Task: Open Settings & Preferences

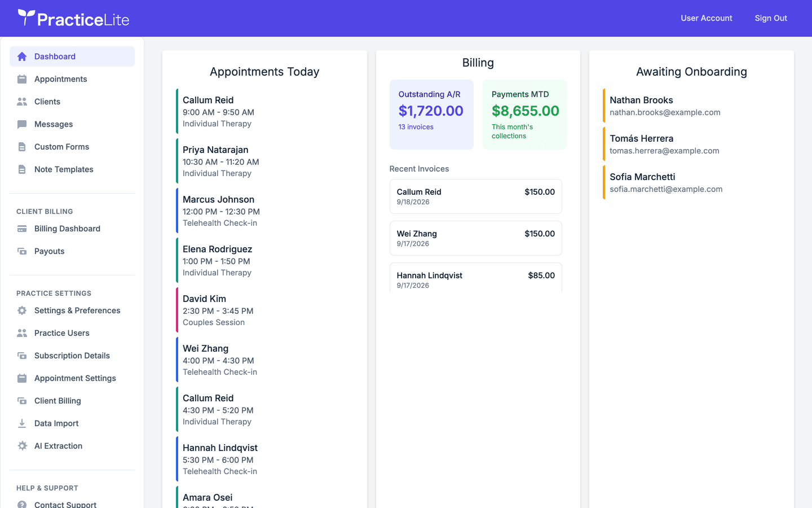Action: [72, 310]
